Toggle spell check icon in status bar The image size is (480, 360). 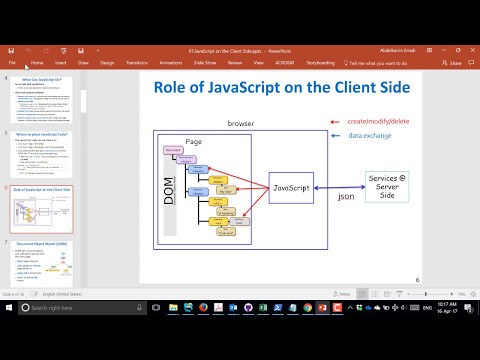[x=34, y=294]
